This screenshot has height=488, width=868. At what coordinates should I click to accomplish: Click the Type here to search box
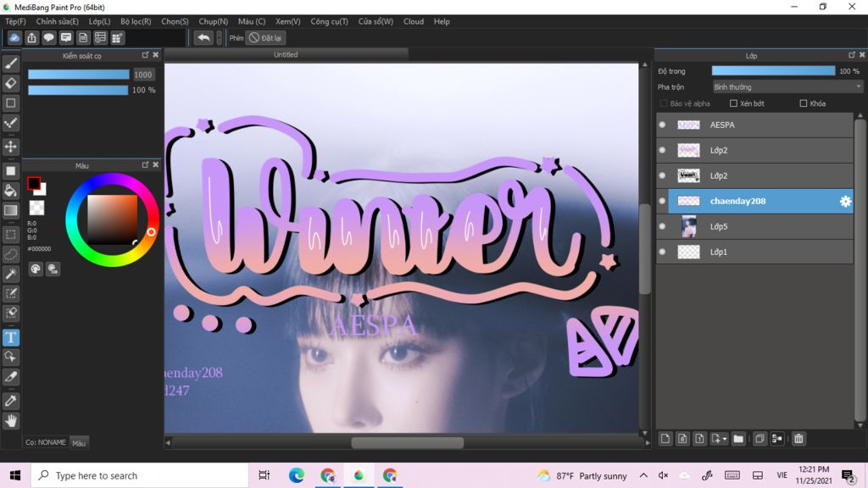coord(140,475)
